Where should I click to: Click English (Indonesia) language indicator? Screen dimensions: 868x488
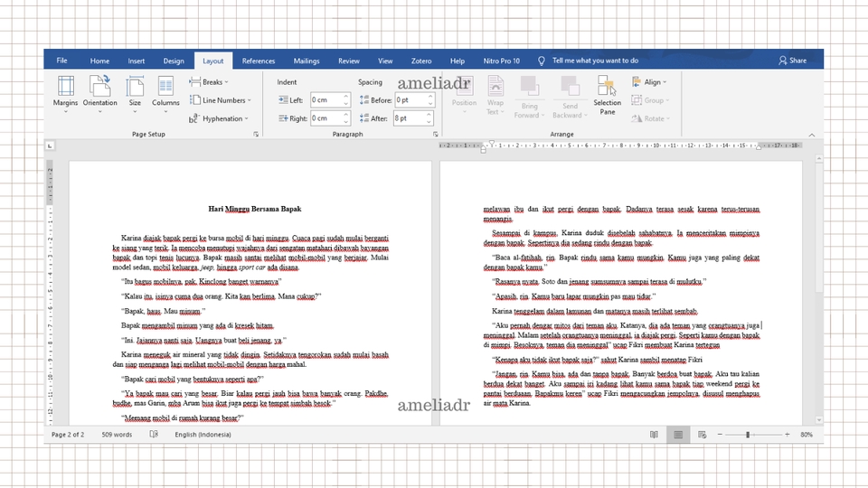203,435
